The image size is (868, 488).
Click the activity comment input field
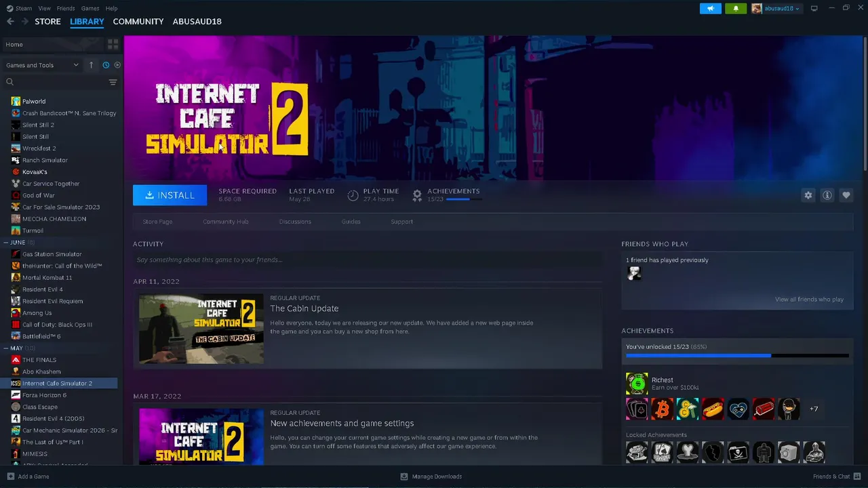click(368, 260)
